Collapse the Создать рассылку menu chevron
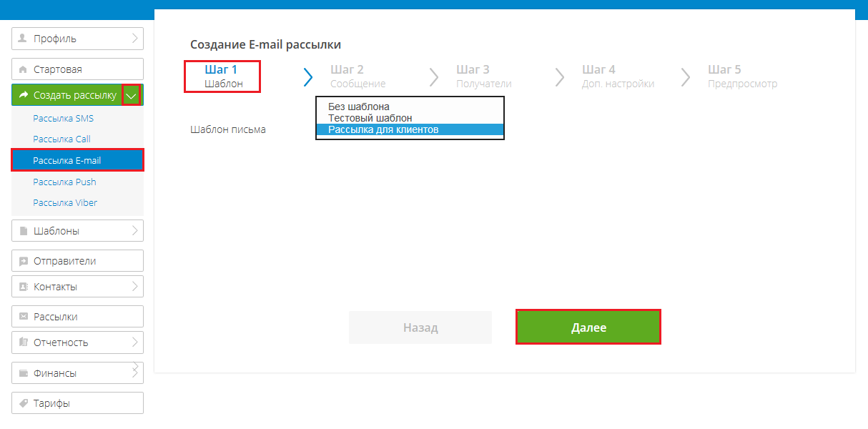Screen dimensions: 868x429 tap(131, 95)
